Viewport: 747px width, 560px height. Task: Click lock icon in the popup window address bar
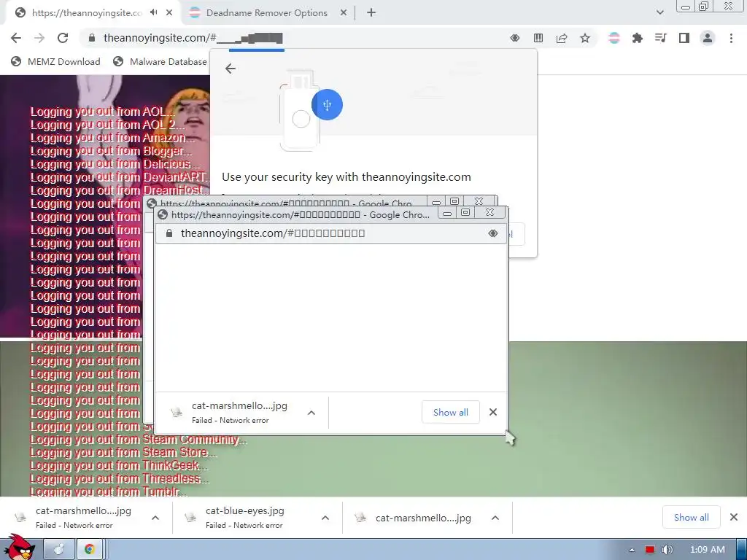(x=169, y=233)
